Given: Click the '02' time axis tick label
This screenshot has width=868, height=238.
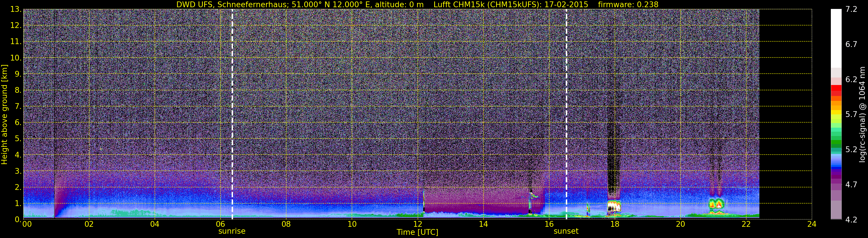Looking at the screenshot, I should coord(89,224).
